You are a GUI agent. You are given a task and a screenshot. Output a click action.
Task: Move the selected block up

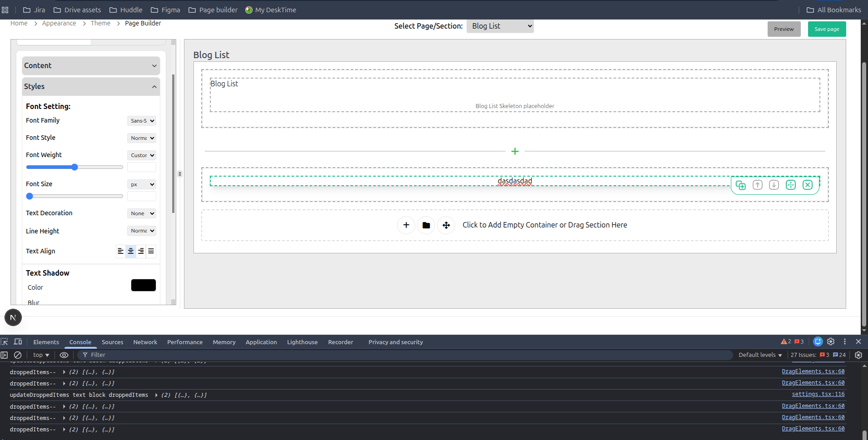758,185
